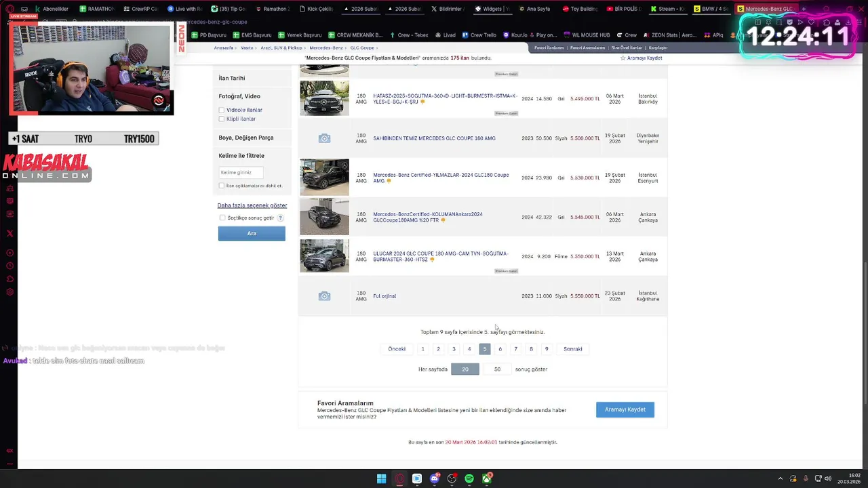This screenshot has width=868, height=488.
Task: Open Spotify from the taskbar
Action: tap(469, 479)
